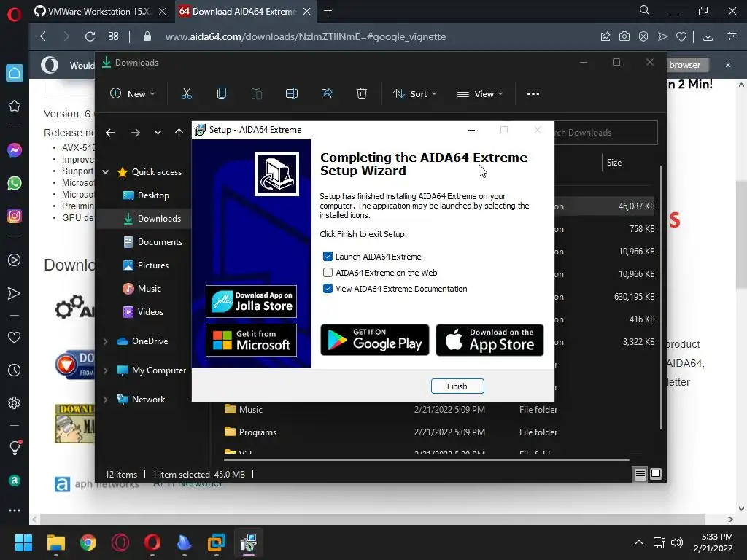Open Opera downloads icon in toolbar
The image size is (747, 560).
(x=708, y=36)
